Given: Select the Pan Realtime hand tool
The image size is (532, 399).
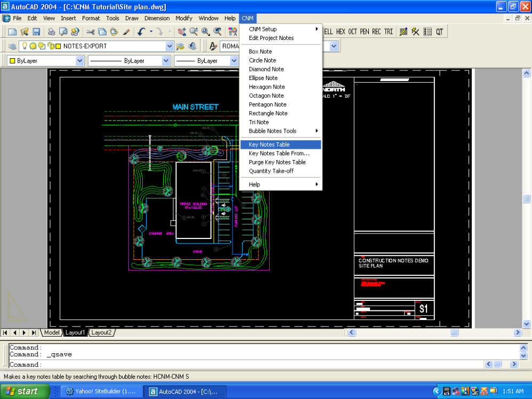Looking at the screenshot, I should coord(182,32).
